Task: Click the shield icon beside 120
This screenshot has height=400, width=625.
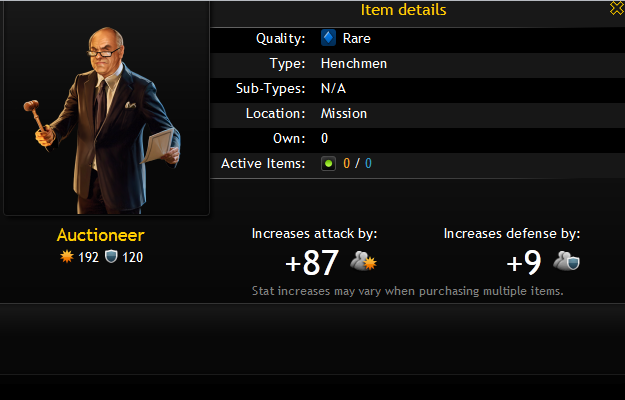Action: click(x=111, y=257)
